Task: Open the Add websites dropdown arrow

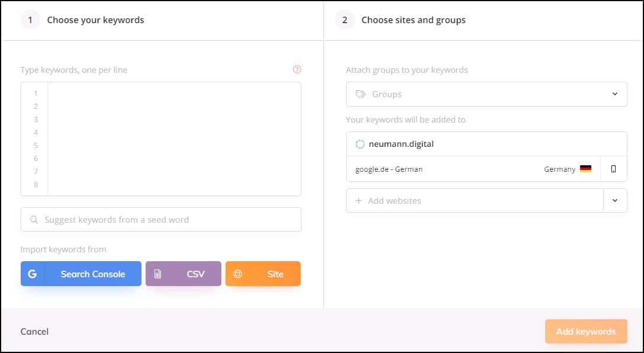Action: pyautogui.click(x=615, y=201)
